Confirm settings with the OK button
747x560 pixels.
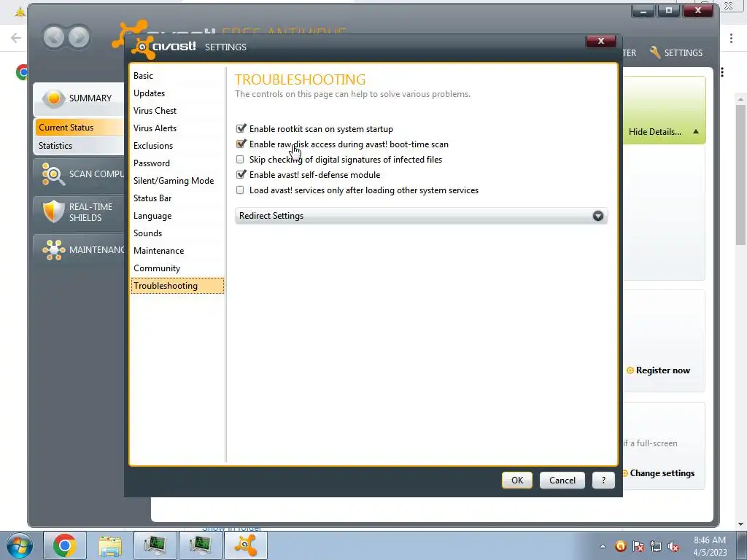coord(517,480)
